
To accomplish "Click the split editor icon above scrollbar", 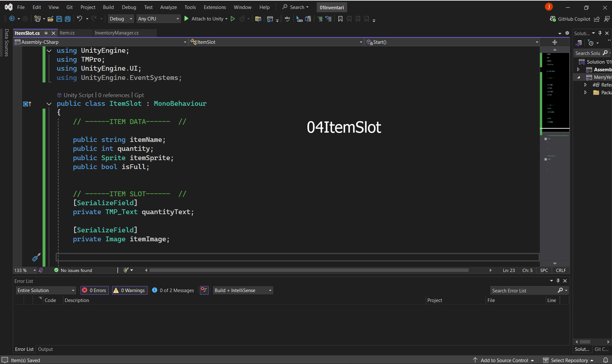I will [554, 42].
